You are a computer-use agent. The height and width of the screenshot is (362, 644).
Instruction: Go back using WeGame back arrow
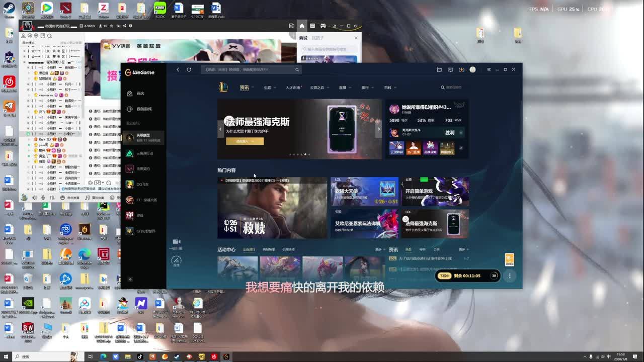tap(178, 70)
